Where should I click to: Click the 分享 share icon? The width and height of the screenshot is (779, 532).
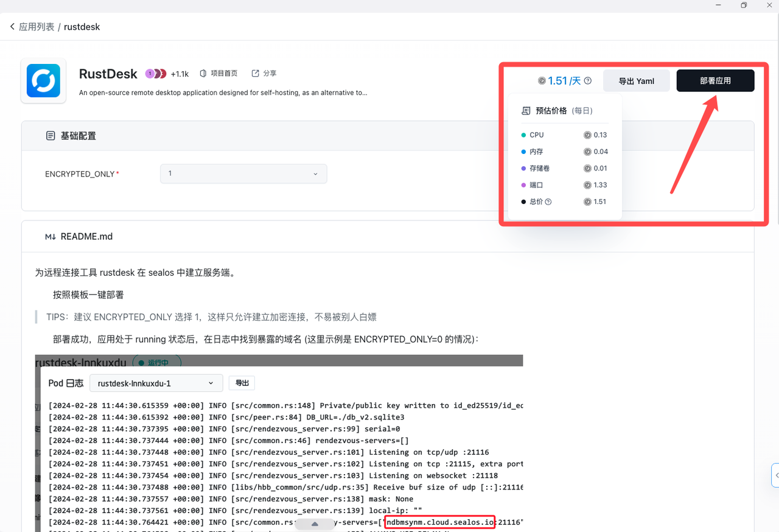256,73
